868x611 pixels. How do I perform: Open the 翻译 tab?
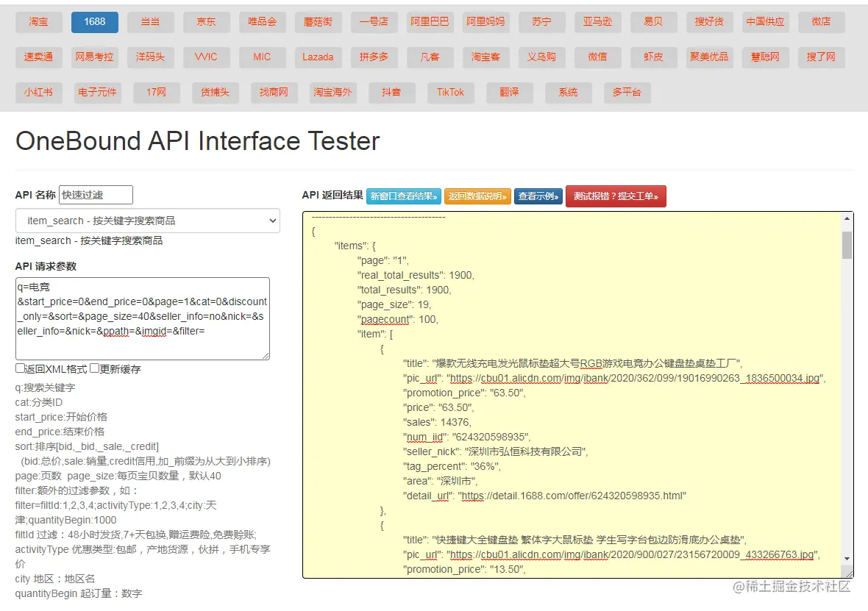click(x=509, y=93)
